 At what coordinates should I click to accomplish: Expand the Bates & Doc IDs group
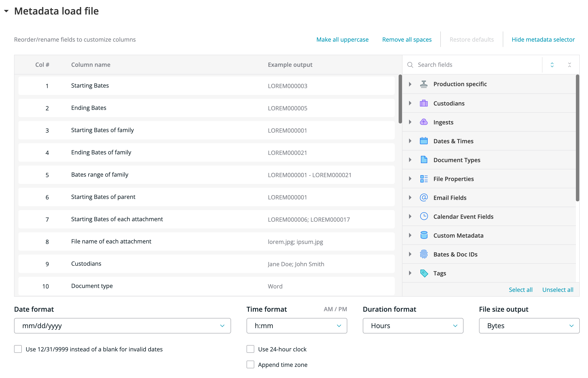(x=410, y=254)
